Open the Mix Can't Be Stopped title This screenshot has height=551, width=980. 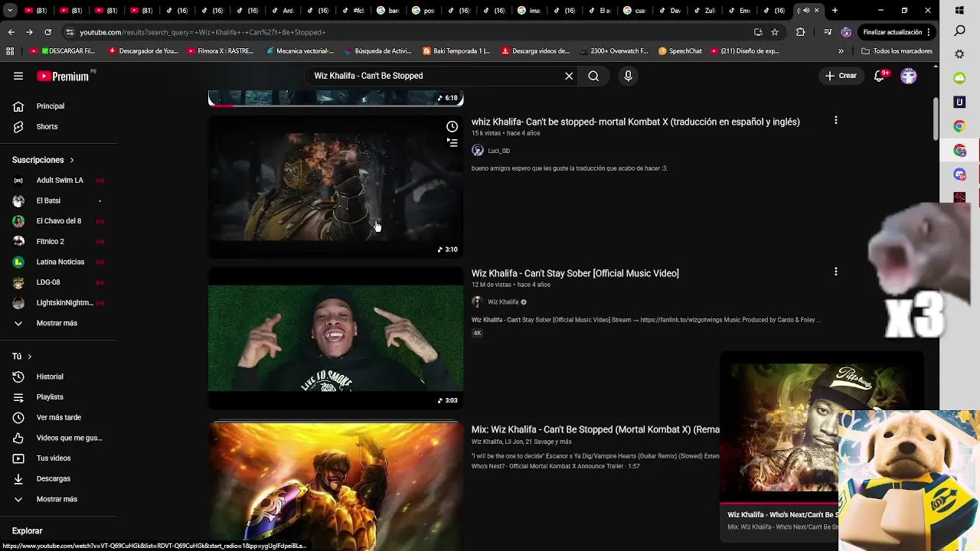pyautogui.click(x=596, y=430)
